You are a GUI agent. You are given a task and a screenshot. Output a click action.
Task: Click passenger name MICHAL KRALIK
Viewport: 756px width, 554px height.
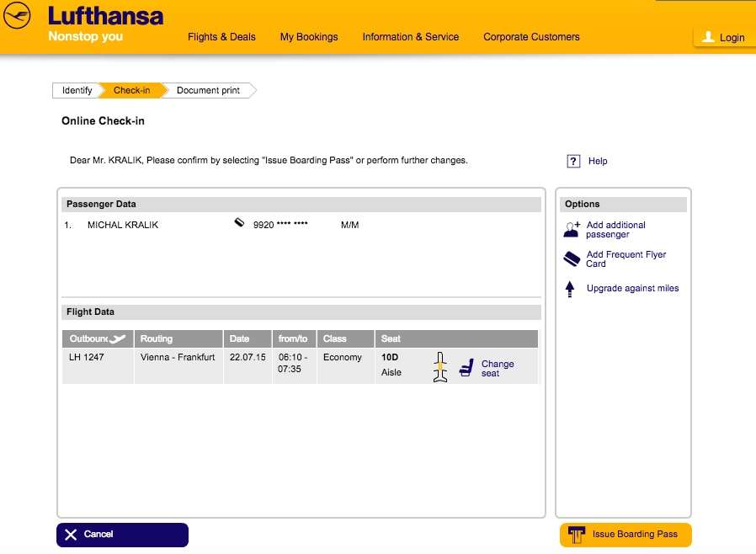(x=123, y=225)
